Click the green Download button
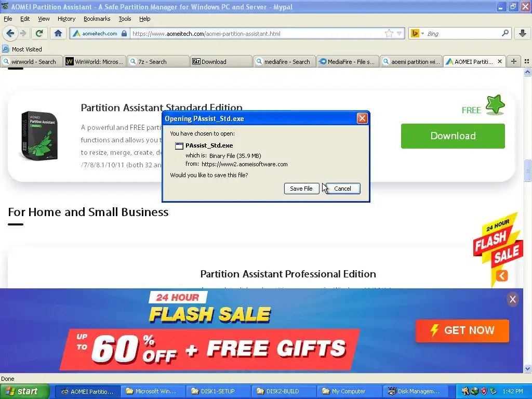 (x=453, y=136)
